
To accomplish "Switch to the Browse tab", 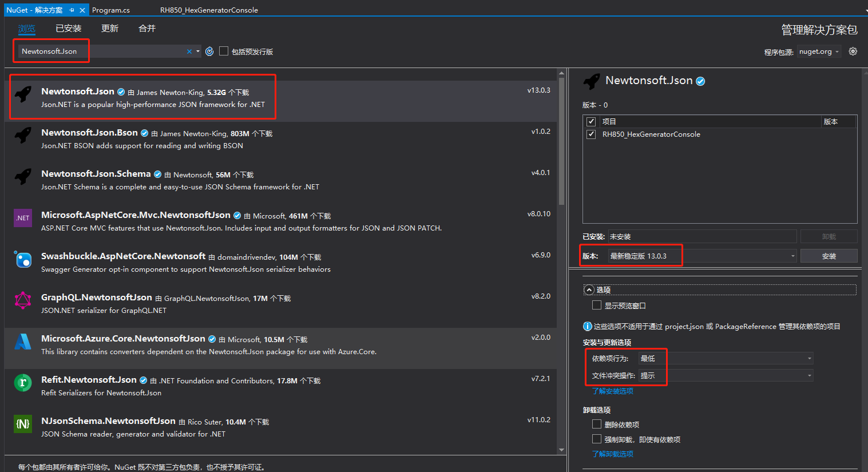I will point(26,29).
